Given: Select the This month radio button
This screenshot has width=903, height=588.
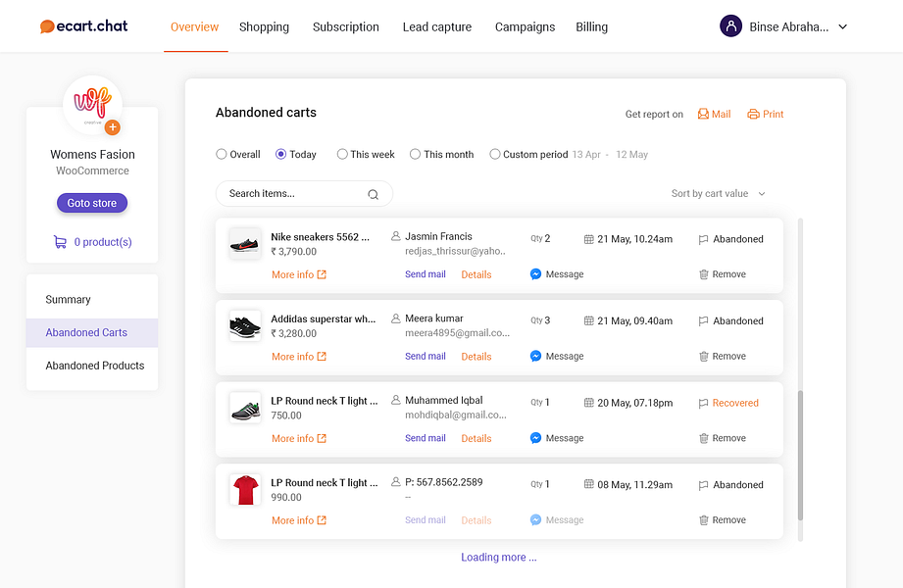Looking at the screenshot, I should 415,154.
